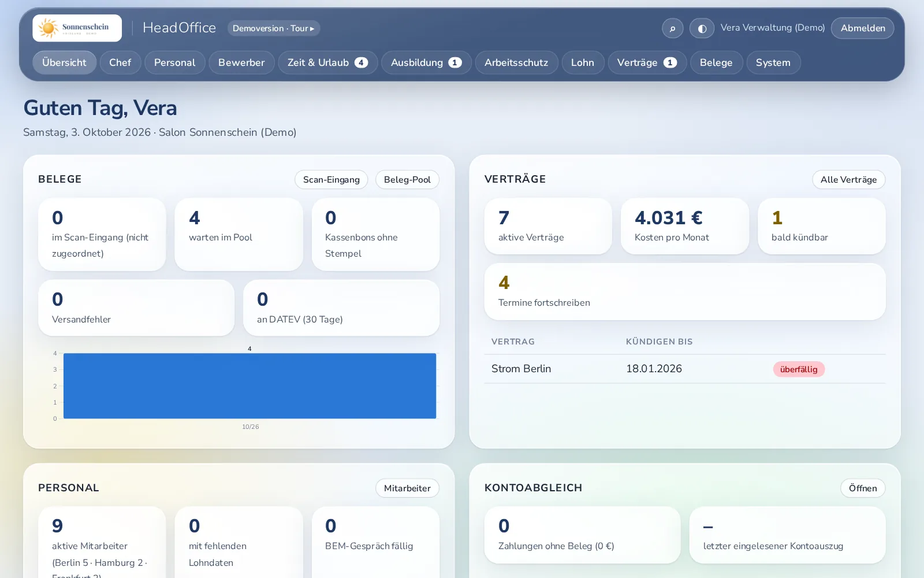This screenshot has width=924, height=578.
Task: Click Vera Verwaltung (Demo) user name
Action: pos(773,28)
